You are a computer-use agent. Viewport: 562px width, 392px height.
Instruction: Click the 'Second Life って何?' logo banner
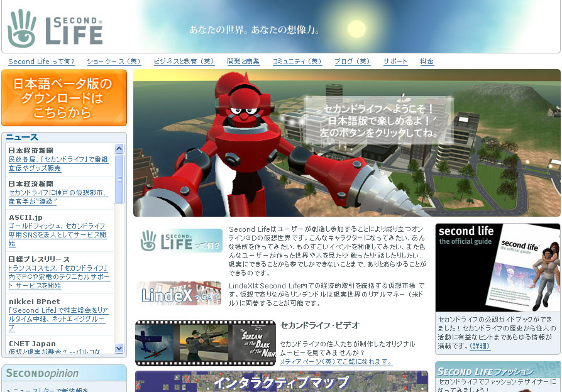[181, 241]
